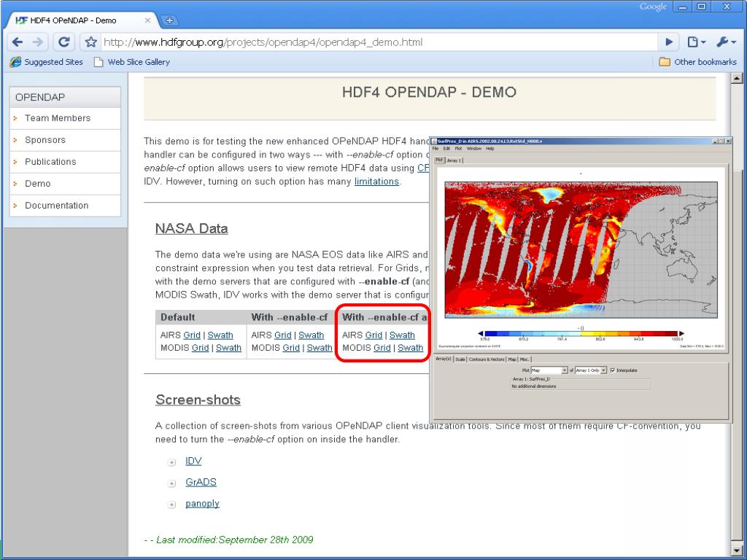
Task: Open the Plot type Map dropdown
Action: click(549, 370)
